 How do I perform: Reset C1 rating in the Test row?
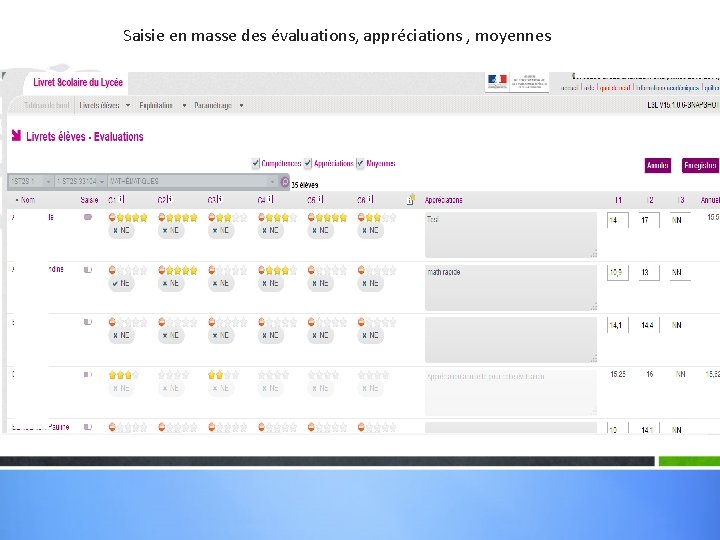click(112, 217)
